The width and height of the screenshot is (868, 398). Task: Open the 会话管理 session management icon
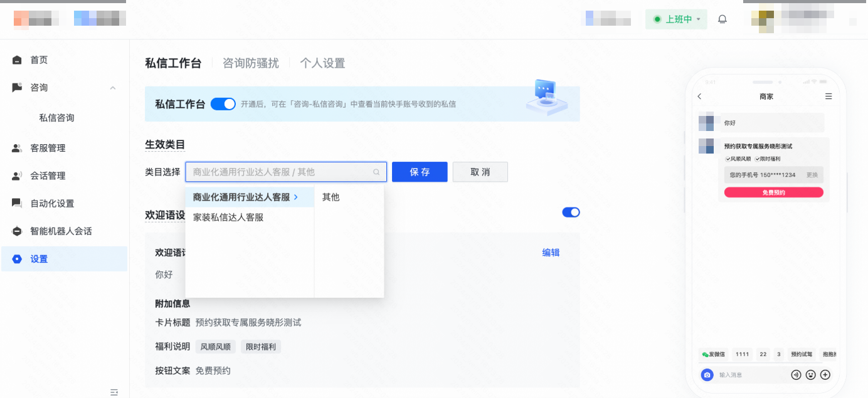[17, 175]
